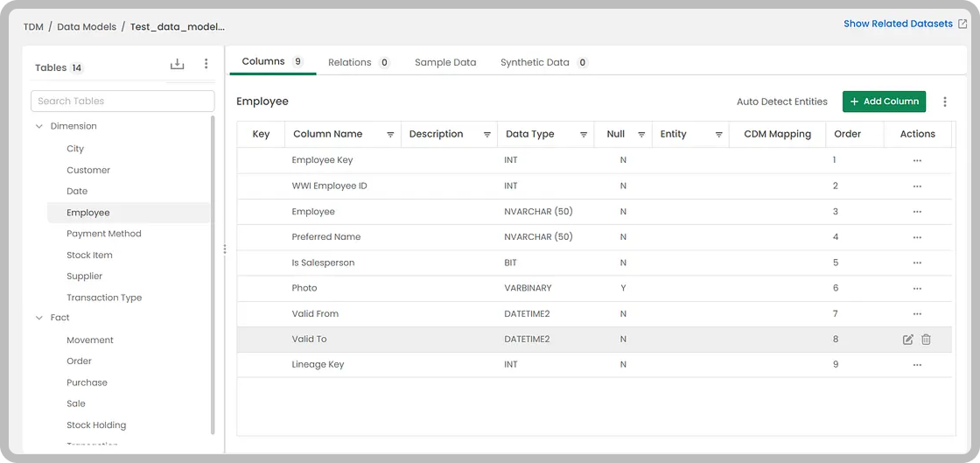Open the more options menu beside Add Column
The image size is (980, 463).
pyautogui.click(x=945, y=102)
